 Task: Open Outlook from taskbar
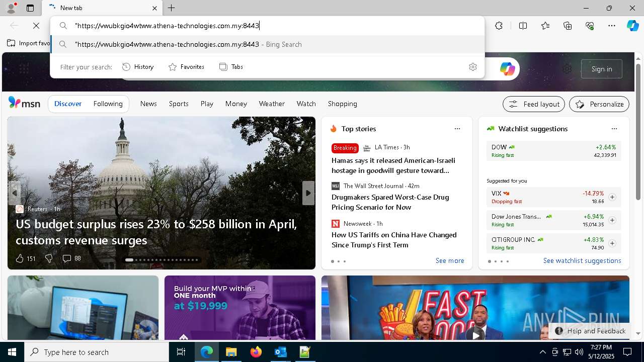[280, 352]
